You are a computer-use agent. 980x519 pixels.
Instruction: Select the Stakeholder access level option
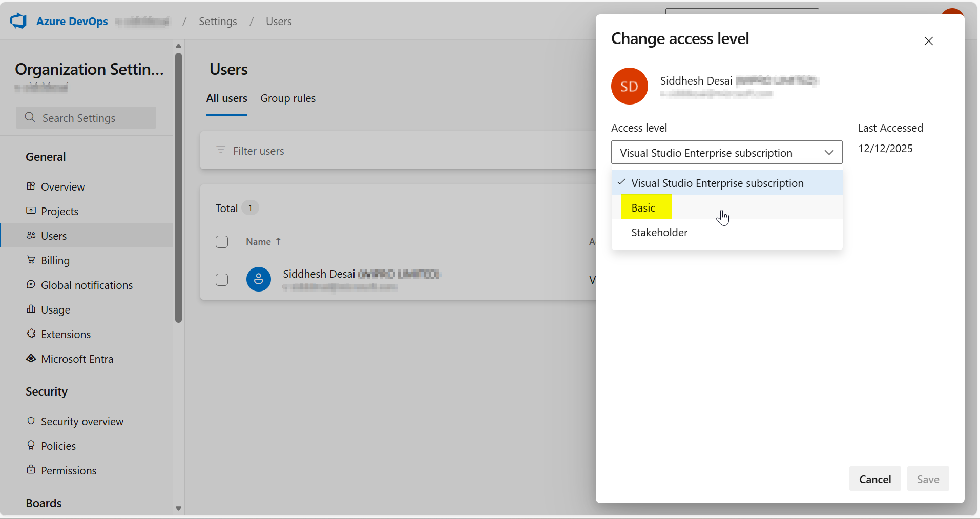point(727,232)
